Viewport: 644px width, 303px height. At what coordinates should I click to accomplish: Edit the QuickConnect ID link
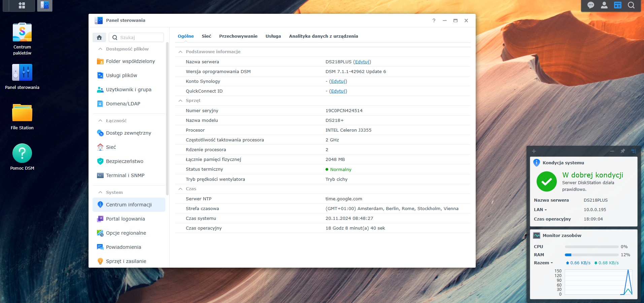coord(338,91)
